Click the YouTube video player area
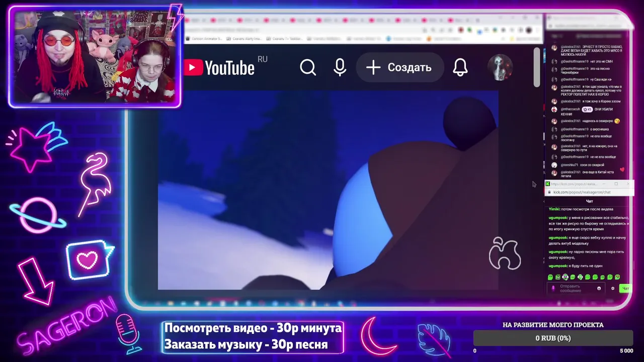The width and height of the screenshot is (644, 362). click(328, 190)
